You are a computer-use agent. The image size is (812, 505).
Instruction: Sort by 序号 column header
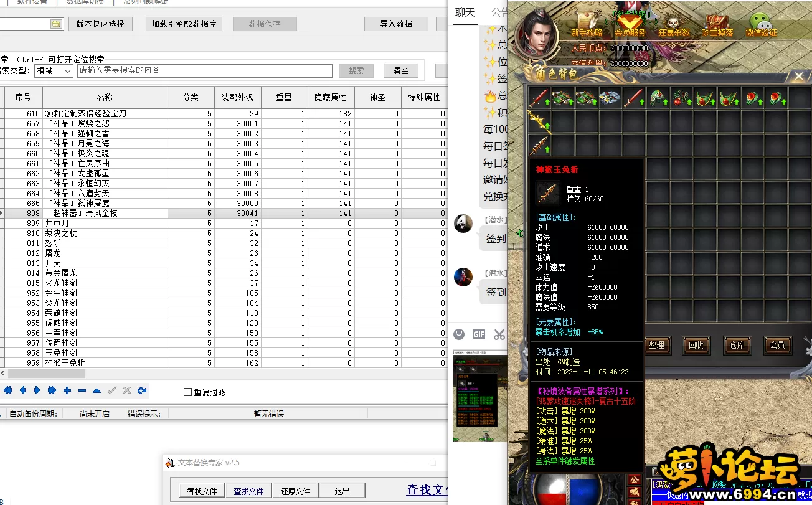coord(23,98)
